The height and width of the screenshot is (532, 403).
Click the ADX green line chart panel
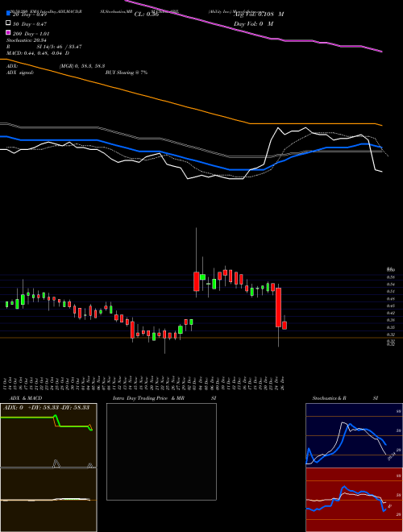click(48, 435)
